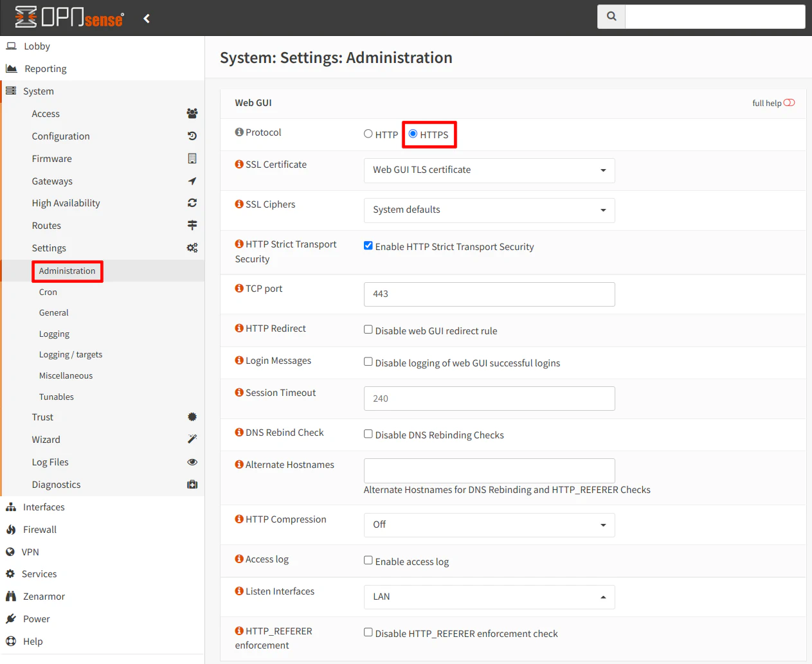Click the info icon beside DNS Rebind Check
This screenshot has width=812, height=664.
coord(239,433)
